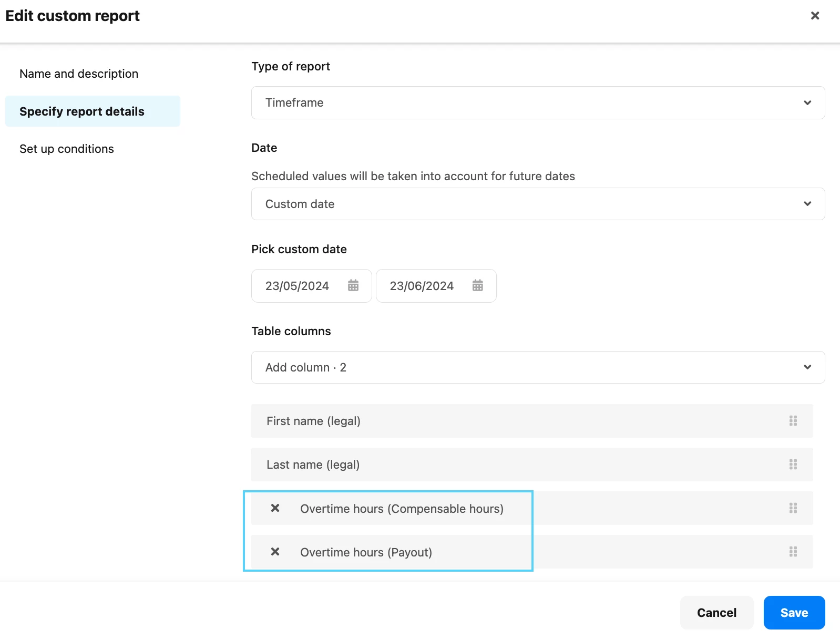This screenshot has width=840, height=640.
Task: Close the Edit custom report dialog
Action: [x=815, y=16]
